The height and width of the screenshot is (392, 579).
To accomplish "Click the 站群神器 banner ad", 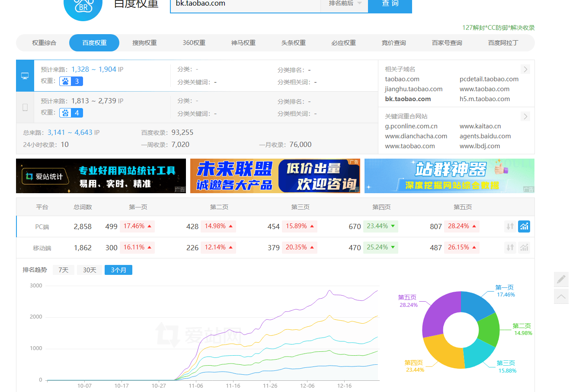I will pos(449,176).
